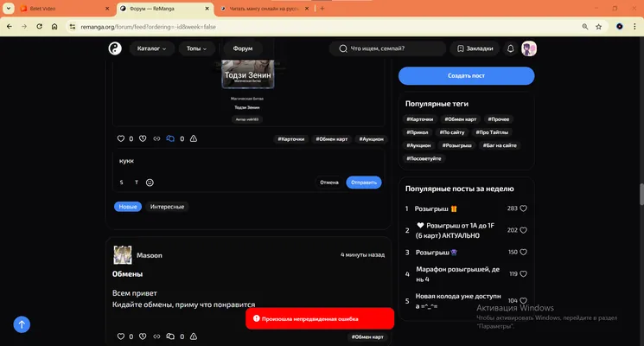Like the popular post Розыгрыш with 283 likes
Viewport: 644px width, 346px height.
coord(523,208)
